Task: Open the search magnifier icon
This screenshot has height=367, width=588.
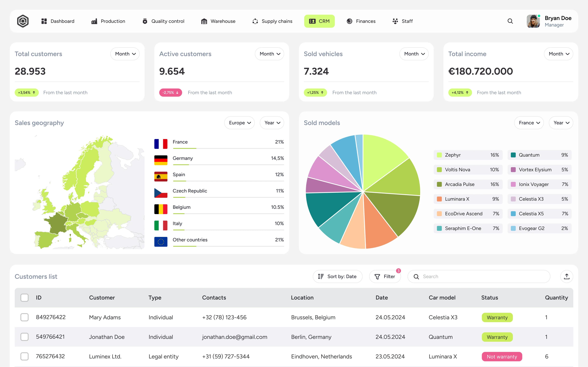Action: 510,21
